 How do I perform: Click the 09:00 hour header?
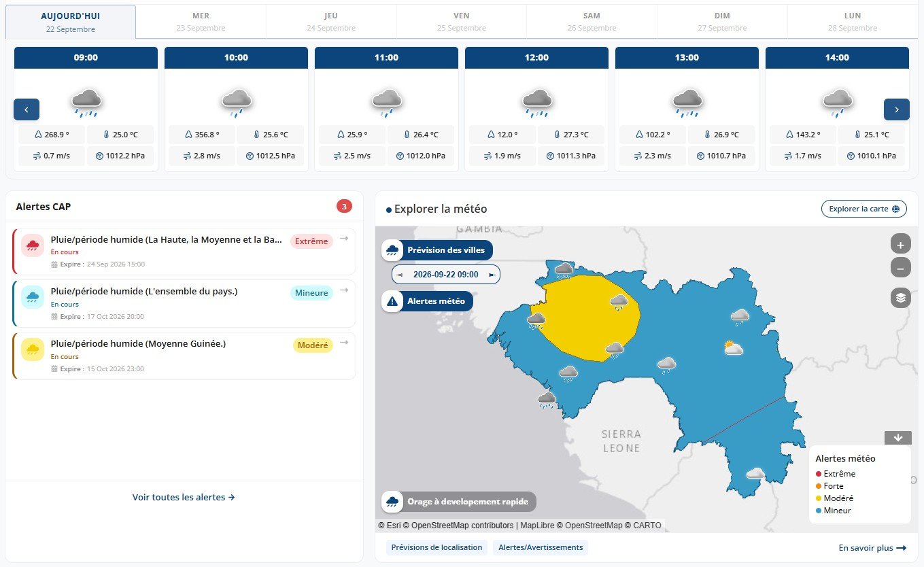[x=86, y=58]
